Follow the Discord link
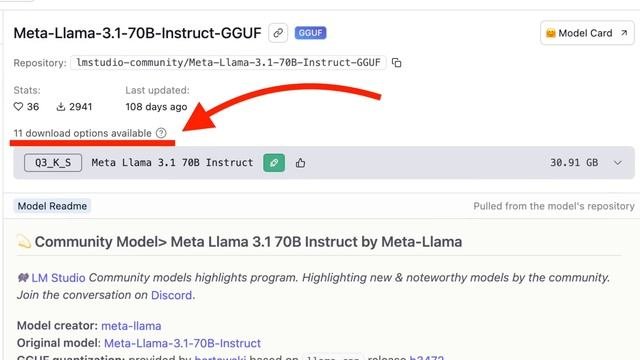The image size is (640, 360). point(171,295)
